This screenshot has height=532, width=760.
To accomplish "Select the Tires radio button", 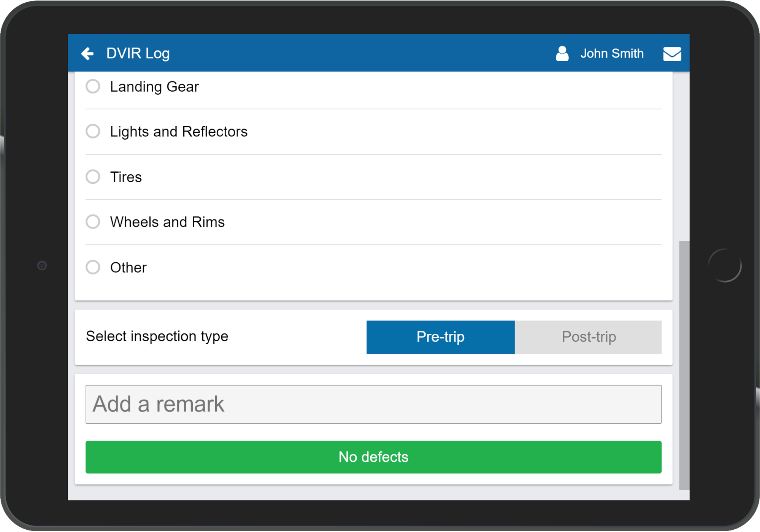I will (x=93, y=177).
